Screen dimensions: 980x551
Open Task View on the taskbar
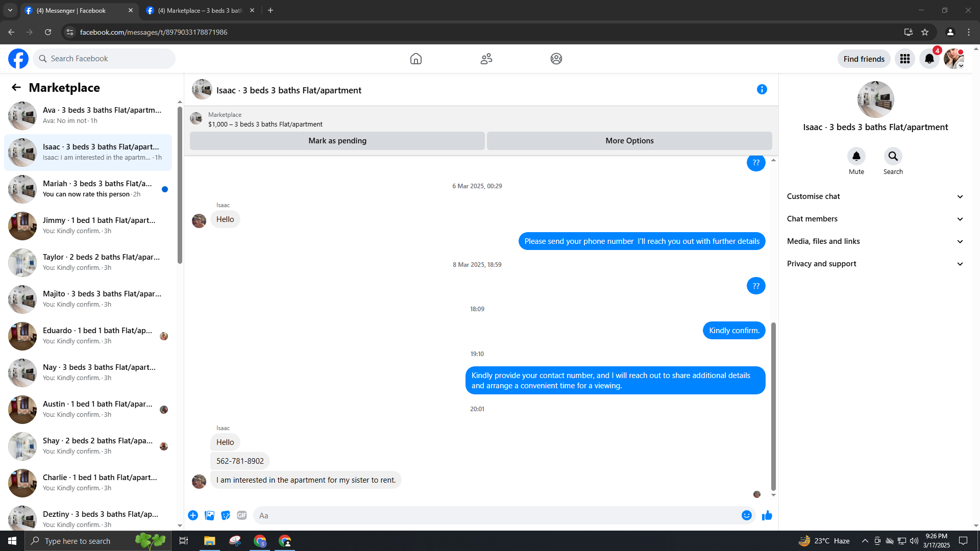pyautogui.click(x=184, y=541)
